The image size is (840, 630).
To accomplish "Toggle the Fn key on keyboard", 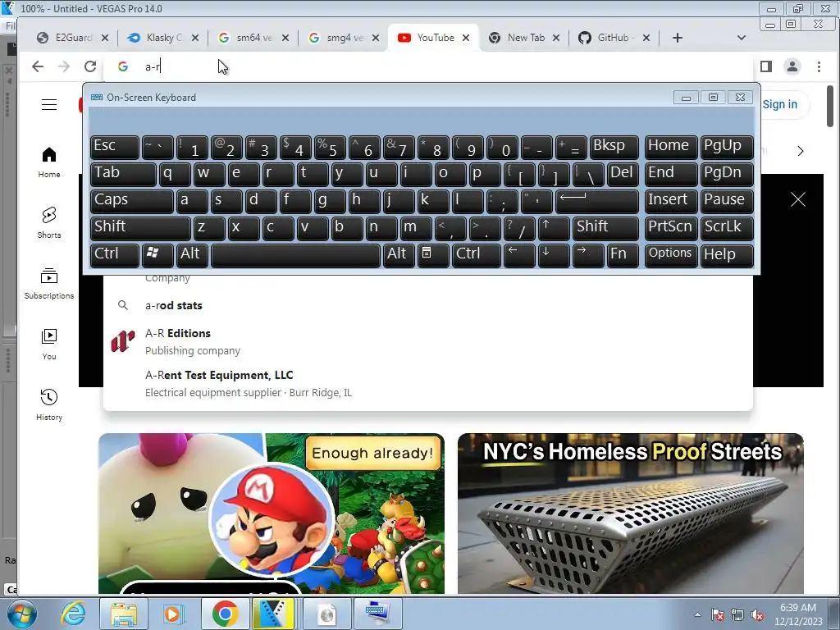I will (x=623, y=255).
